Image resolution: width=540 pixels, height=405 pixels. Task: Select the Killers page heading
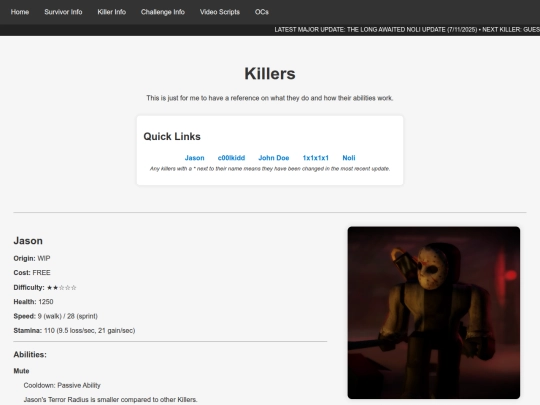(x=270, y=74)
